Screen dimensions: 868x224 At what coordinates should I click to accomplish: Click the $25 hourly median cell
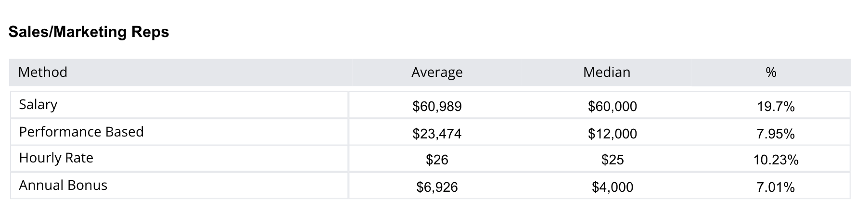[613, 160]
